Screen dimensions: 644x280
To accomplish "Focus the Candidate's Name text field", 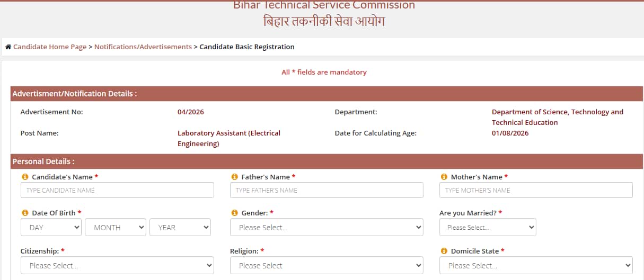I will coord(117,190).
